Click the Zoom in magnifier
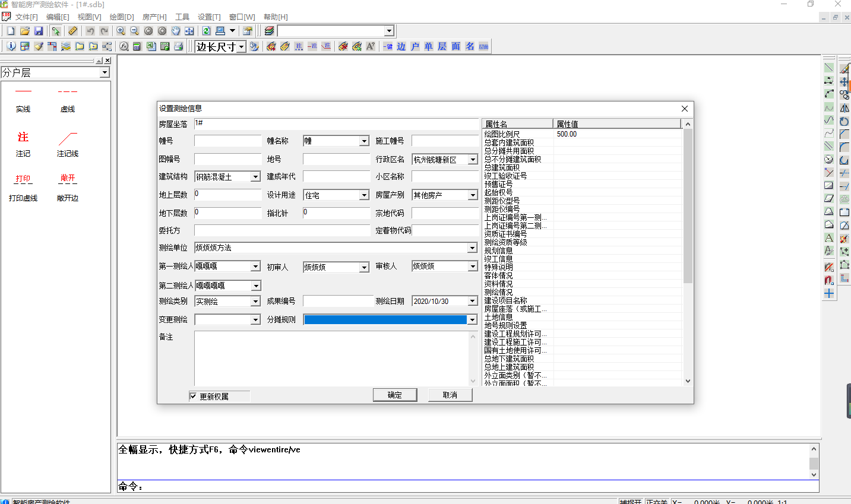851x504 pixels. (121, 31)
